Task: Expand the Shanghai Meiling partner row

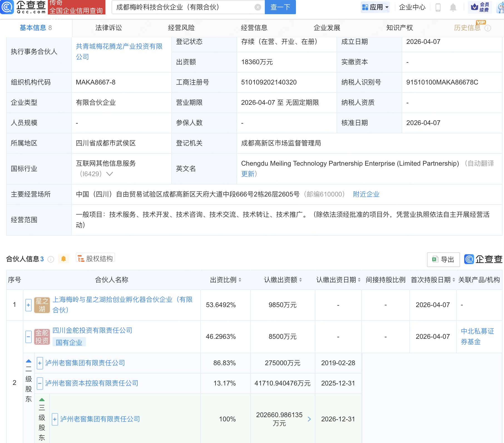Action: (x=28, y=305)
